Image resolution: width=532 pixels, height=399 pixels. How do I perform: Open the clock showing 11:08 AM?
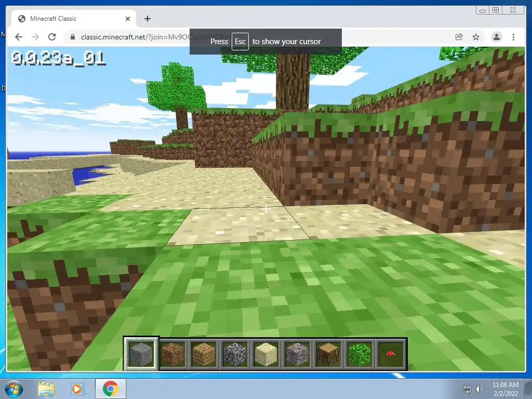click(505, 389)
